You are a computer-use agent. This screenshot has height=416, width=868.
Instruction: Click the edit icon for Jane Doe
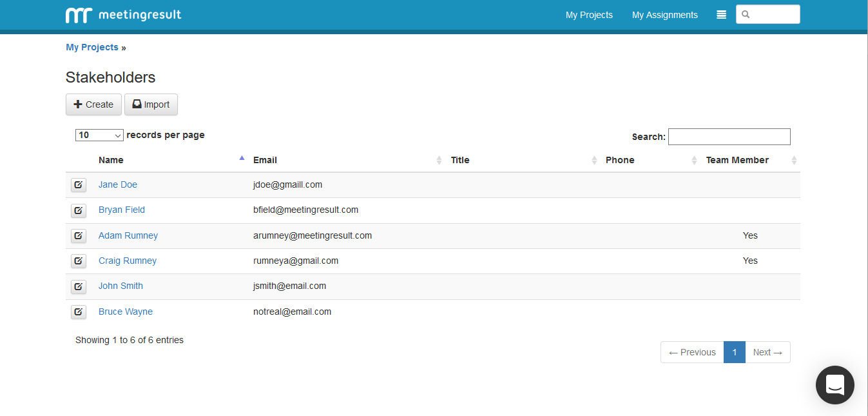click(x=78, y=185)
